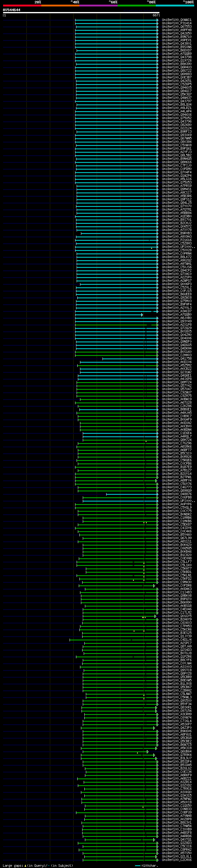Viewport: 197px width, 868px height.
Task: Select UniRef100_A9PEV1 label
Action: (x=177, y=40)
